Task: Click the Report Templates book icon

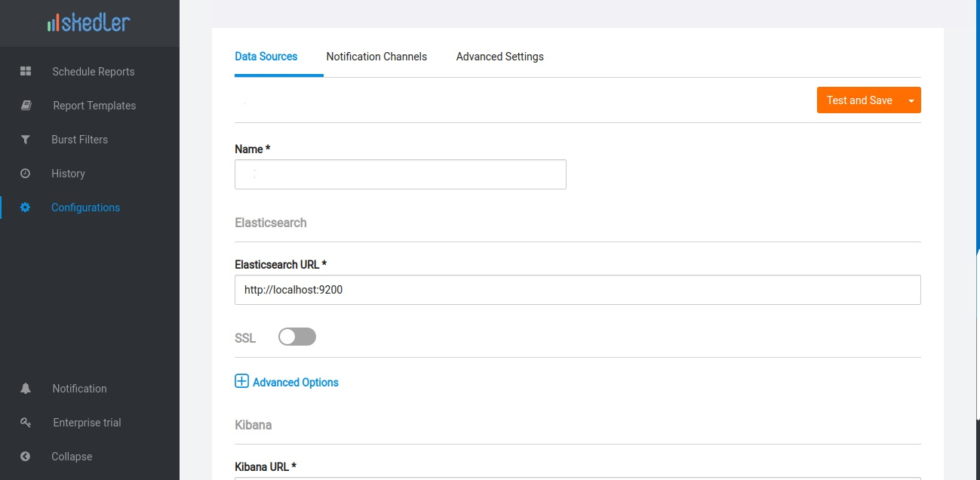Action: (x=26, y=106)
